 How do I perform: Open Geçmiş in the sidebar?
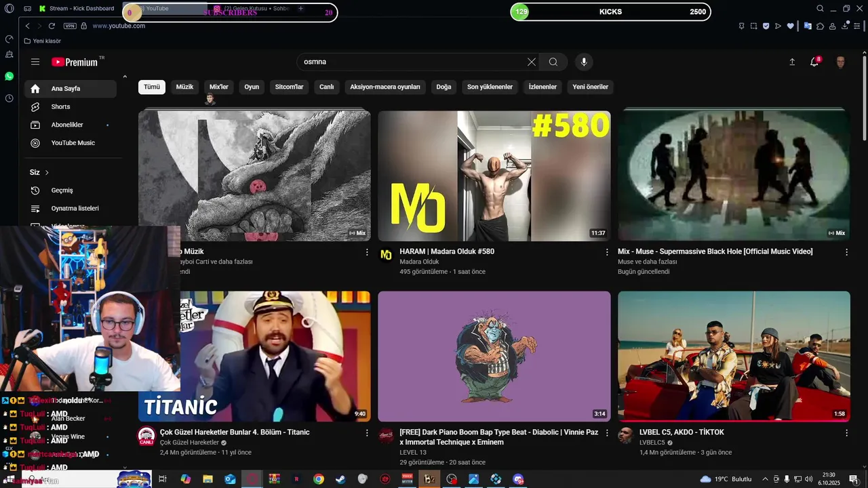pos(71,190)
